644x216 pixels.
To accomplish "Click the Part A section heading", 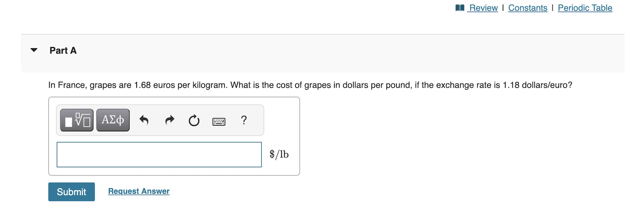I will (63, 50).
